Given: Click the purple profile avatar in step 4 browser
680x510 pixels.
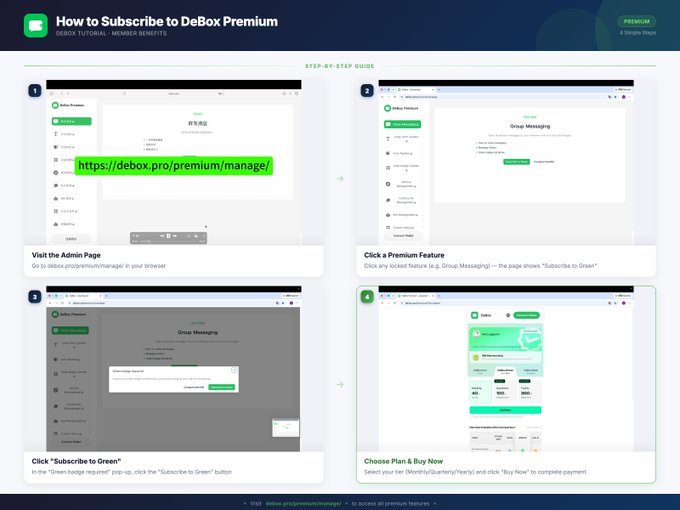Looking at the screenshot, I should coord(624,303).
